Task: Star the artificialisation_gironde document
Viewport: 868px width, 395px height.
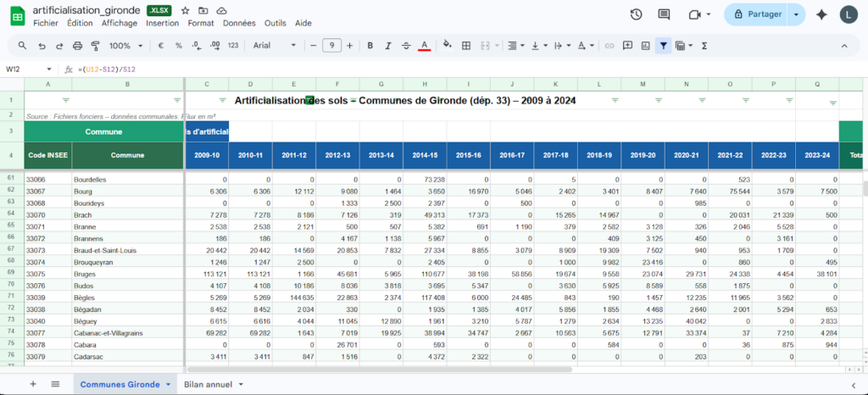Action: (185, 10)
